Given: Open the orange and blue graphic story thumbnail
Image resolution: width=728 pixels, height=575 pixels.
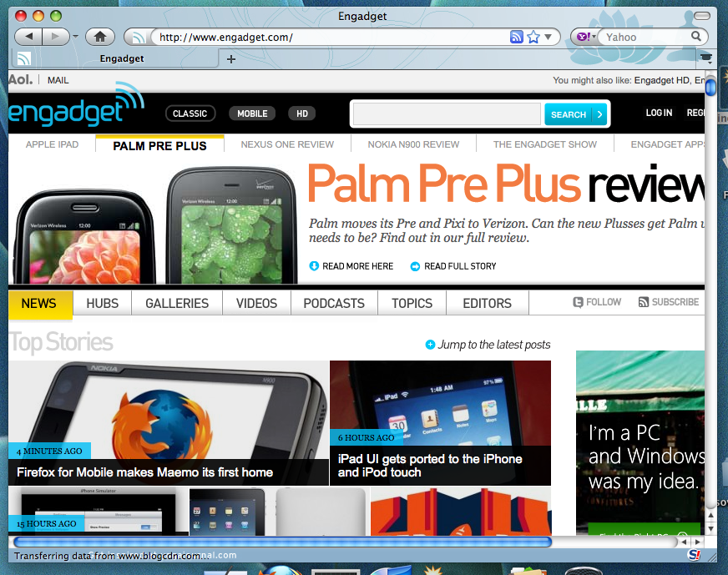Looking at the screenshot, I should pyautogui.click(x=461, y=512).
